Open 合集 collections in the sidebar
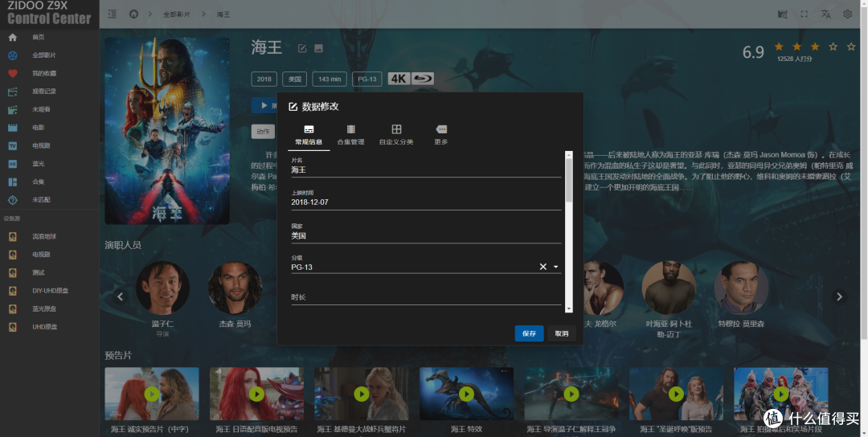868x437 pixels. pos(50,182)
